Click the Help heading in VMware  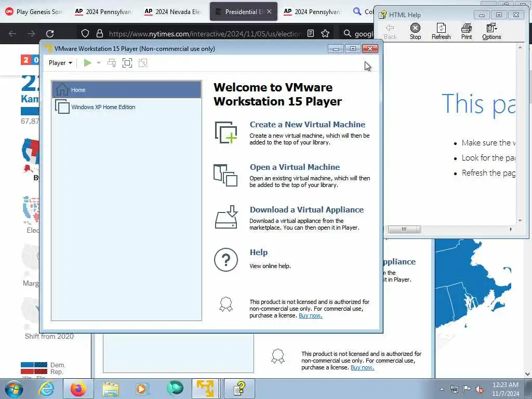[x=259, y=252]
